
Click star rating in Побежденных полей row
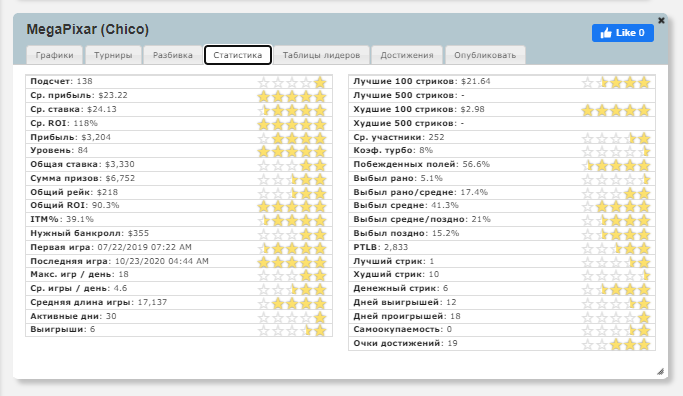[x=616, y=165]
